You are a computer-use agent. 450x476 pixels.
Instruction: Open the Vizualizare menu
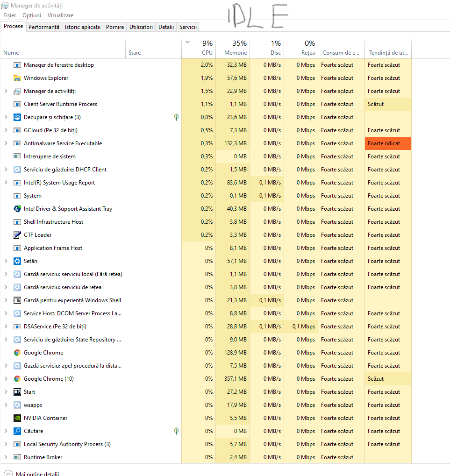pyautogui.click(x=60, y=15)
